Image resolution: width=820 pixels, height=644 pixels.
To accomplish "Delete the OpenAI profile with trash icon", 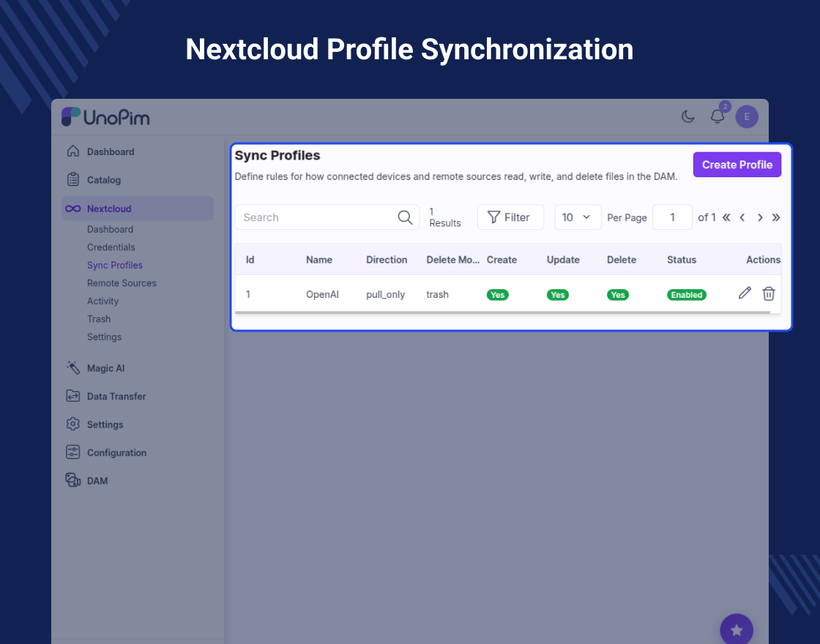I will pyautogui.click(x=768, y=293).
